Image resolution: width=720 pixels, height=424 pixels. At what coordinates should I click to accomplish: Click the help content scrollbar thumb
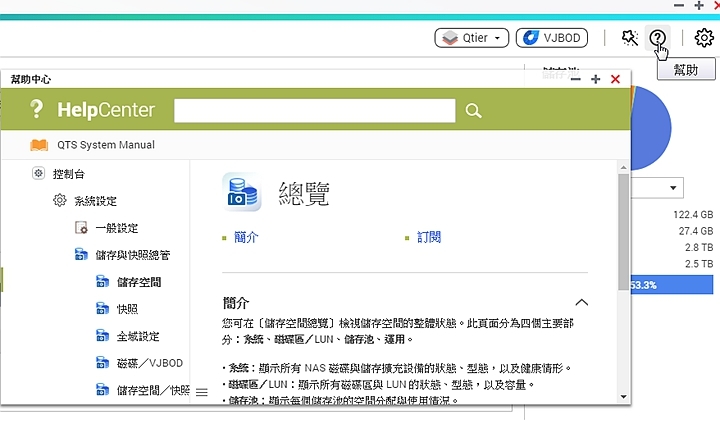(x=623, y=232)
